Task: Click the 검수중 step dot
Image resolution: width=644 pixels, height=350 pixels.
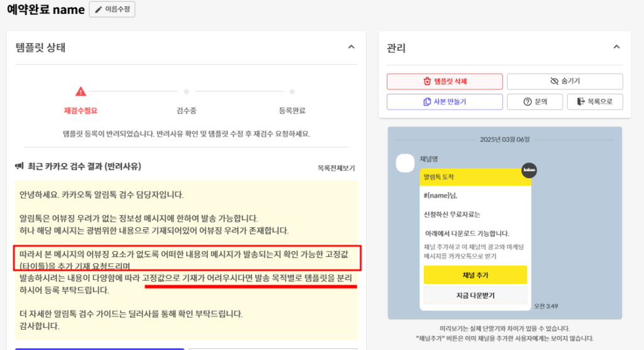Action: [186, 92]
